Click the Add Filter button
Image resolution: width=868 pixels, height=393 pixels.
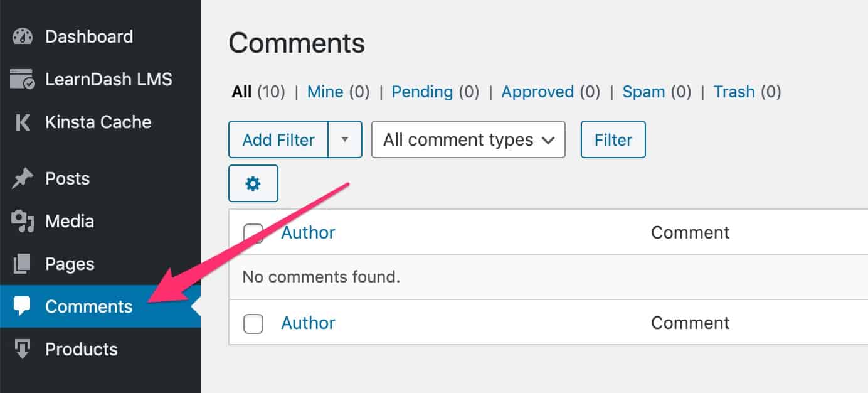(278, 139)
